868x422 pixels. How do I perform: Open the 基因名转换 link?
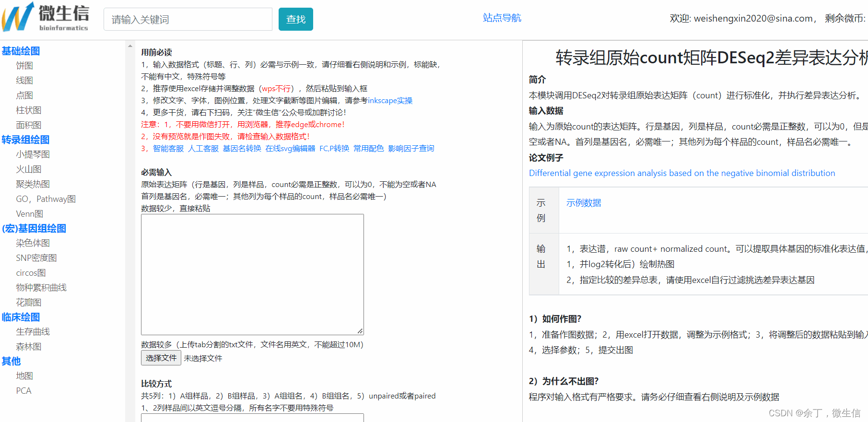(x=242, y=149)
